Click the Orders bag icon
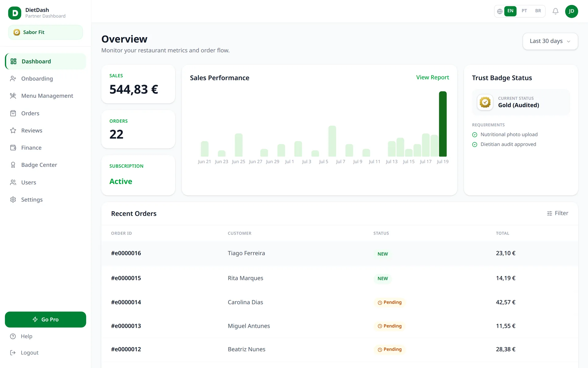The width and height of the screenshot is (588, 368). [13, 113]
